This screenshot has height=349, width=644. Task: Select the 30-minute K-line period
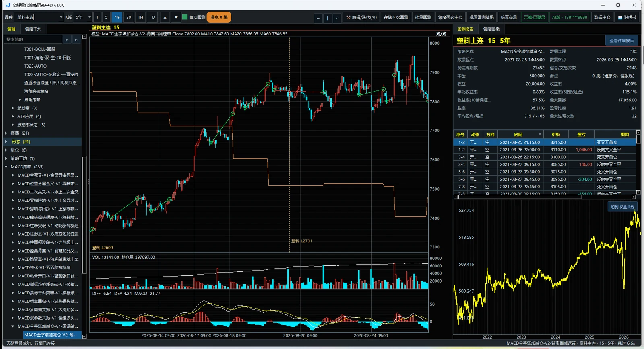pos(128,17)
